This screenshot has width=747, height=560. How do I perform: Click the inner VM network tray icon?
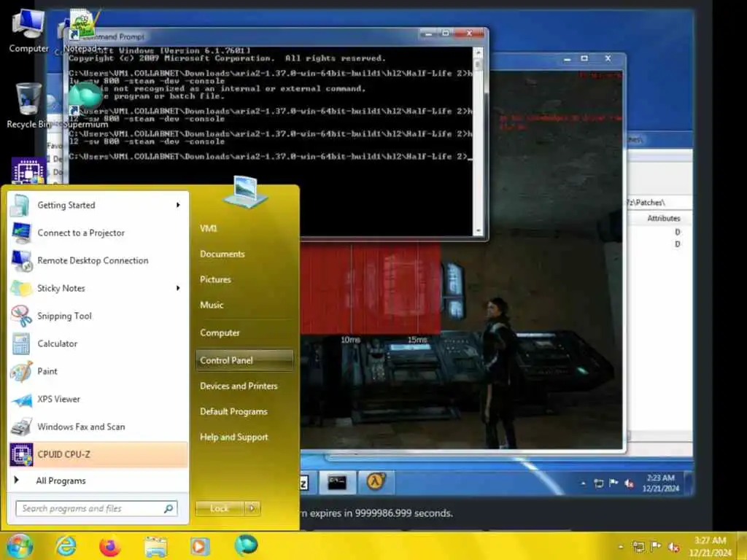tap(599, 484)
